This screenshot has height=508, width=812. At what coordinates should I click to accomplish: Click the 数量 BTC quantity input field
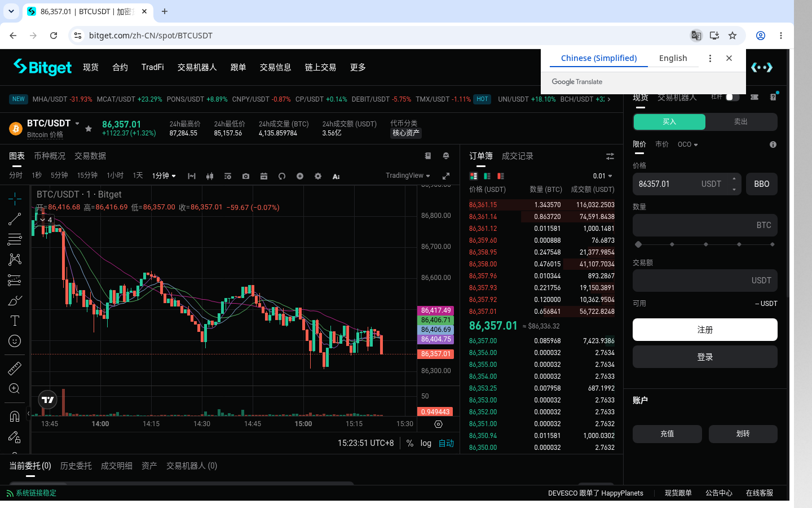click(705, 225)
